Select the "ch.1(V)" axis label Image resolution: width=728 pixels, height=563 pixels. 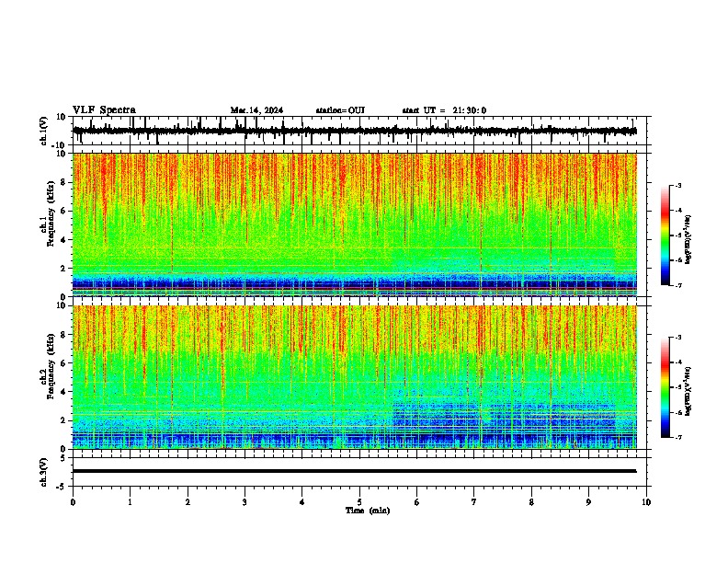coord(43,131)
